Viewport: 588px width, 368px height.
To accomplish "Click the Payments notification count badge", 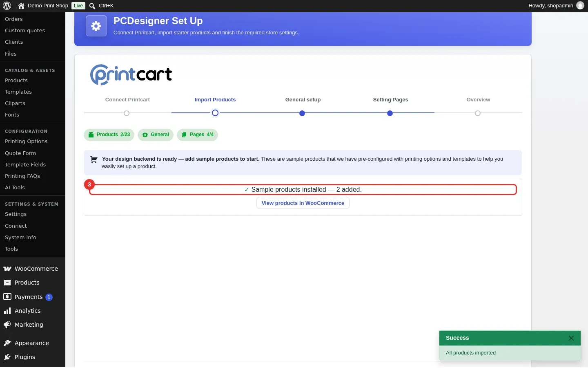I will (x=49, y=297).
